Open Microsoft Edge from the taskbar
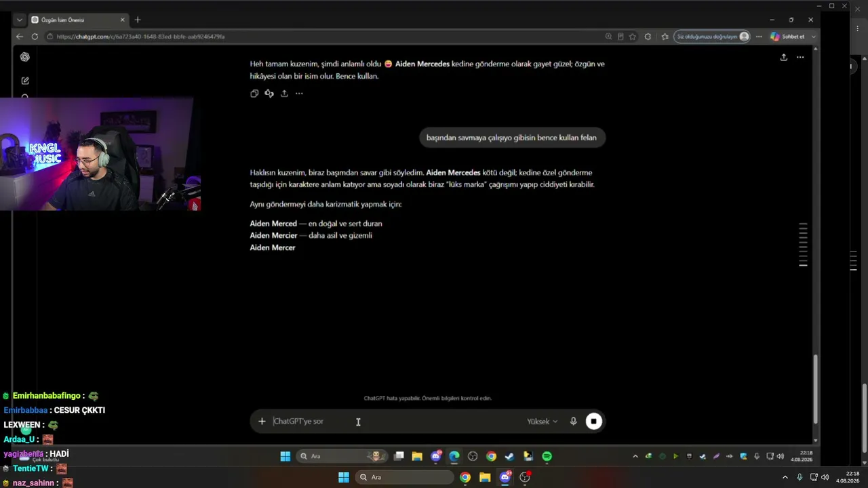 click(x=454, y=456)
